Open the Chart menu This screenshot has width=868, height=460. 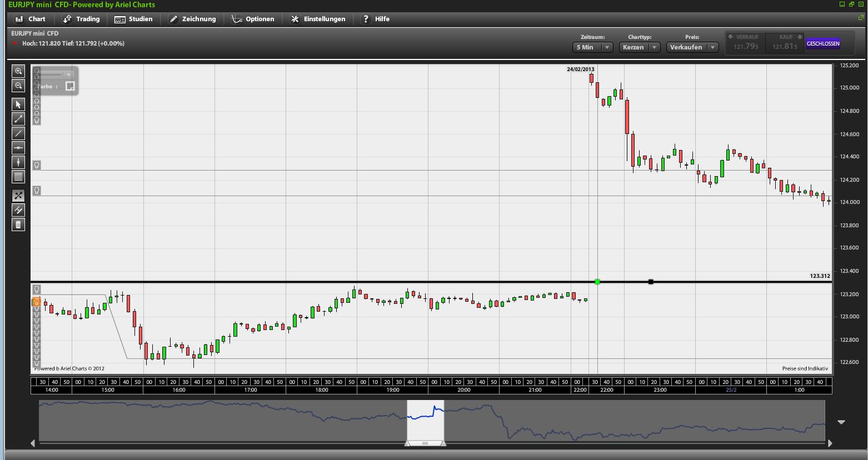click(30, 19)
